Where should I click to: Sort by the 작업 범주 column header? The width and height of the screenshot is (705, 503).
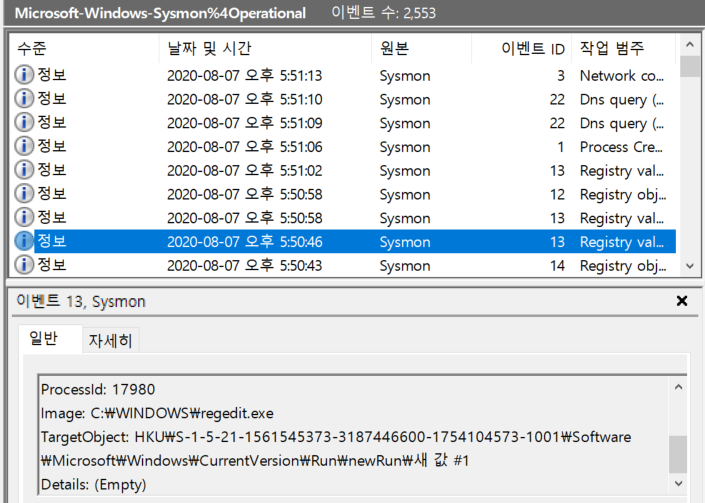(623, 48)
